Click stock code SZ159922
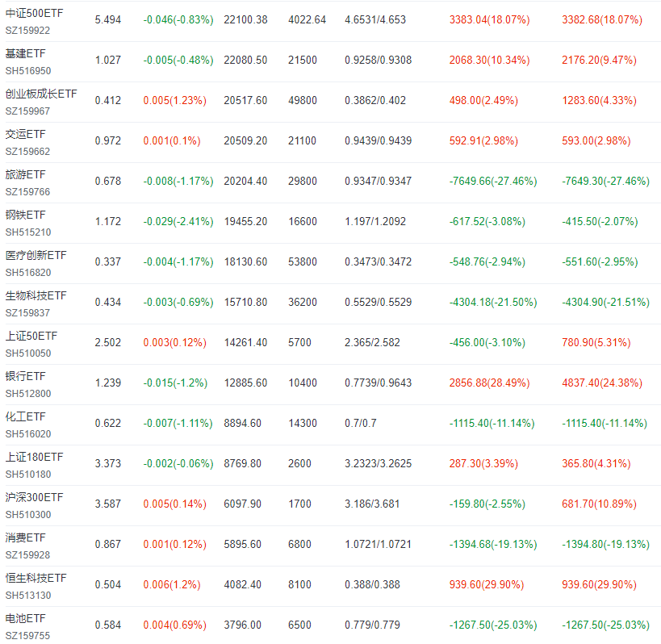Viewport: 661px width, 644px height. [x=27, y=31]
